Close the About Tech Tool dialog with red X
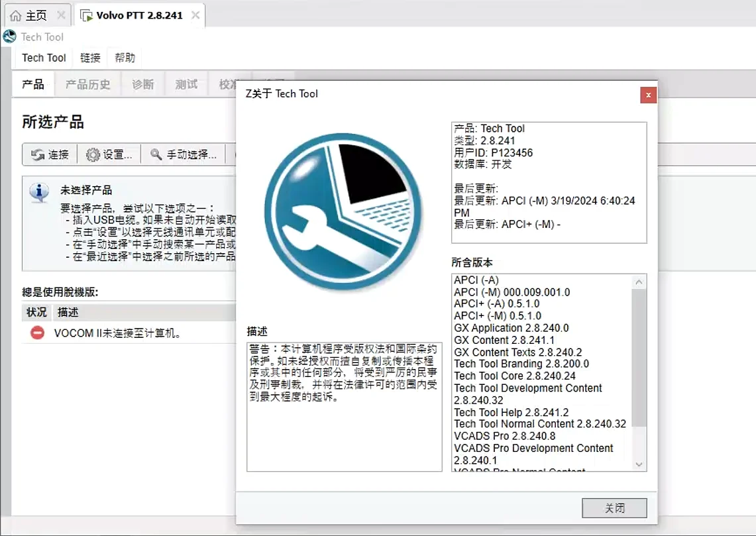The image size is (756, 536). click(x=647, y=95)
